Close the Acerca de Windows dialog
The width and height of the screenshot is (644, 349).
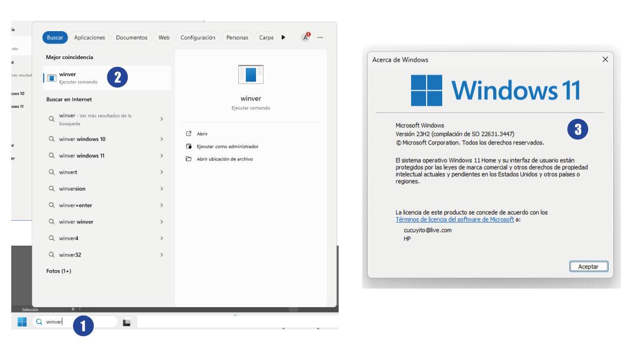click(605, 60)
